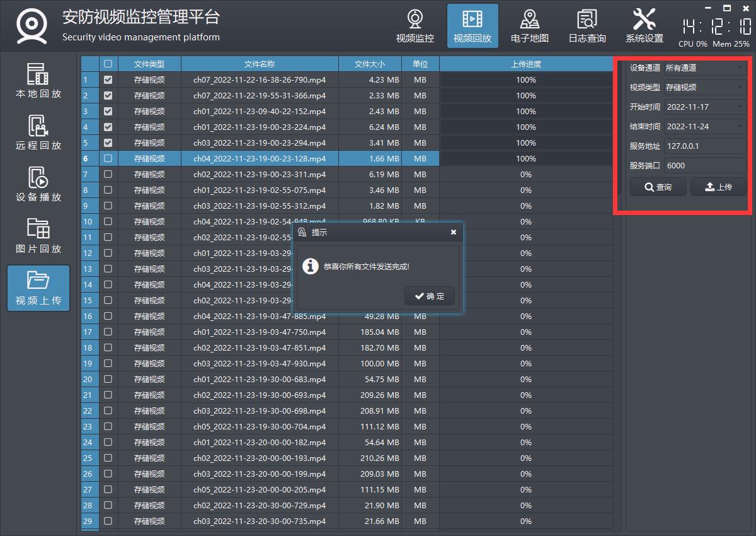
Task: Toggle the select-all checkbox in table header
Action: point(108,64)
